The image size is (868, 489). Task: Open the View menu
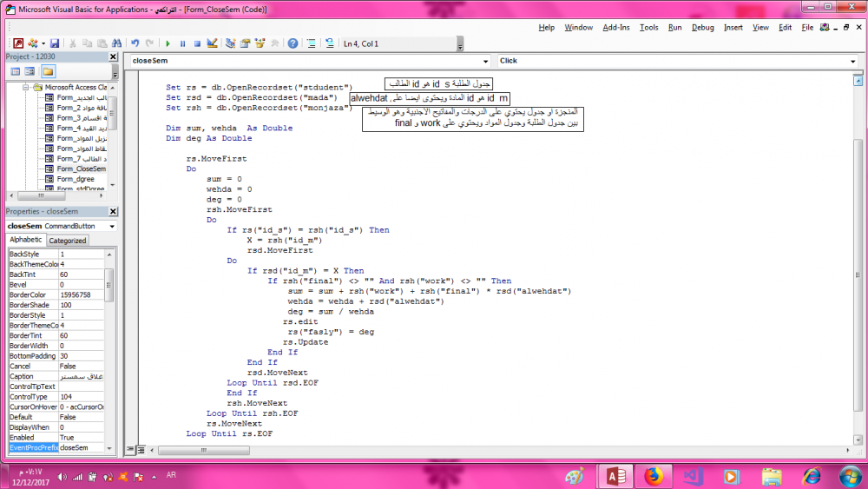[x=760, y=27]
